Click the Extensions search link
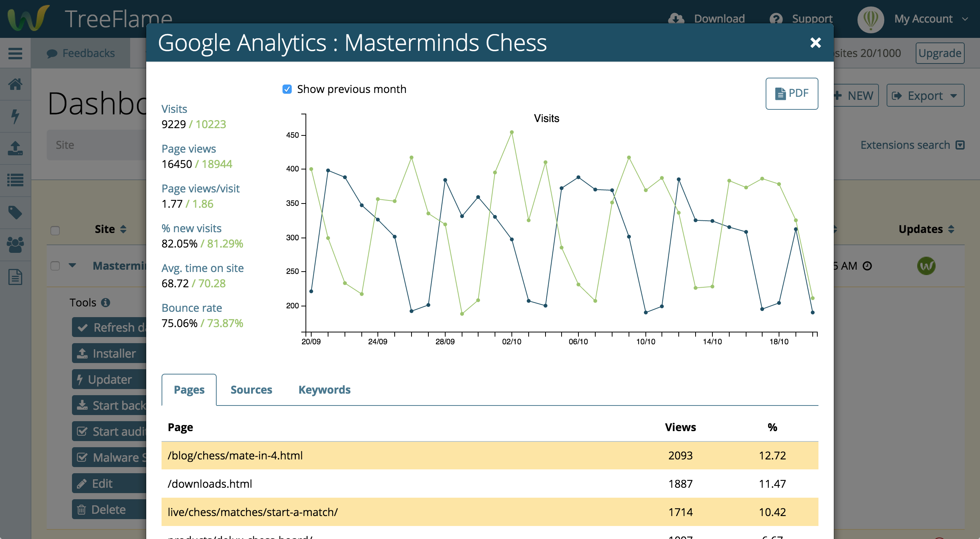This screenshot has height=539, width=980. click(x=905, y=145)
